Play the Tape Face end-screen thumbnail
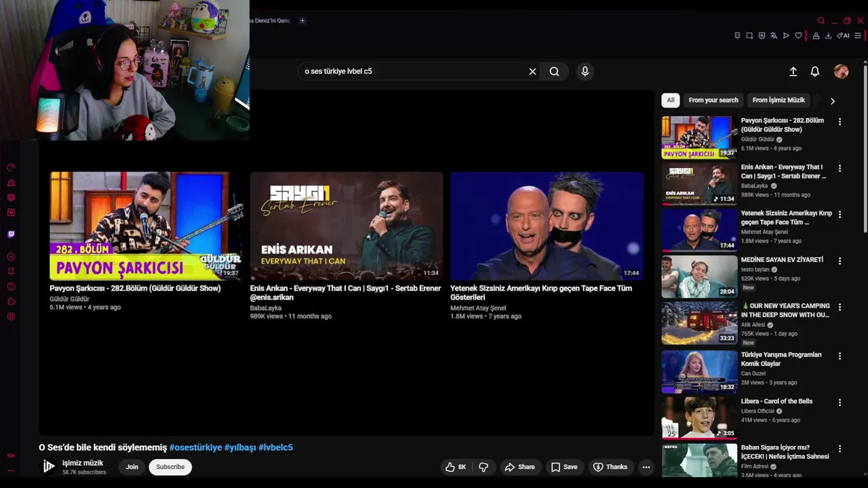 (547, 226)
